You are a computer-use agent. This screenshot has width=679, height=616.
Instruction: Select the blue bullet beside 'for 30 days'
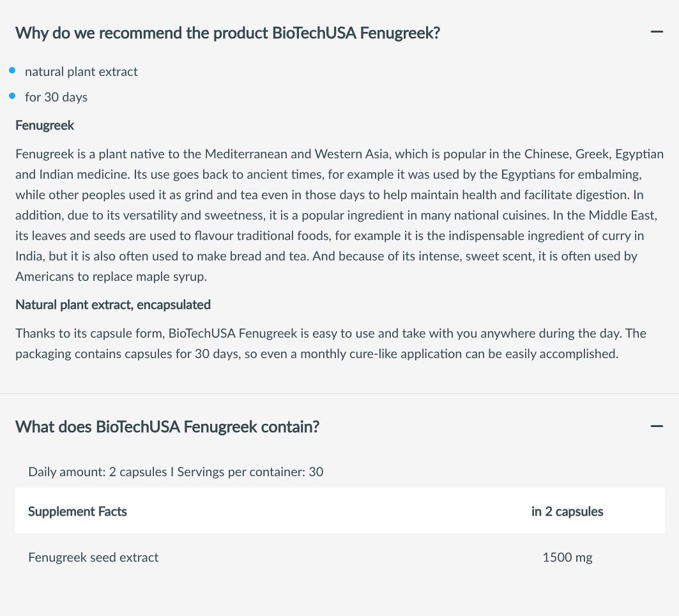(12, 96)
